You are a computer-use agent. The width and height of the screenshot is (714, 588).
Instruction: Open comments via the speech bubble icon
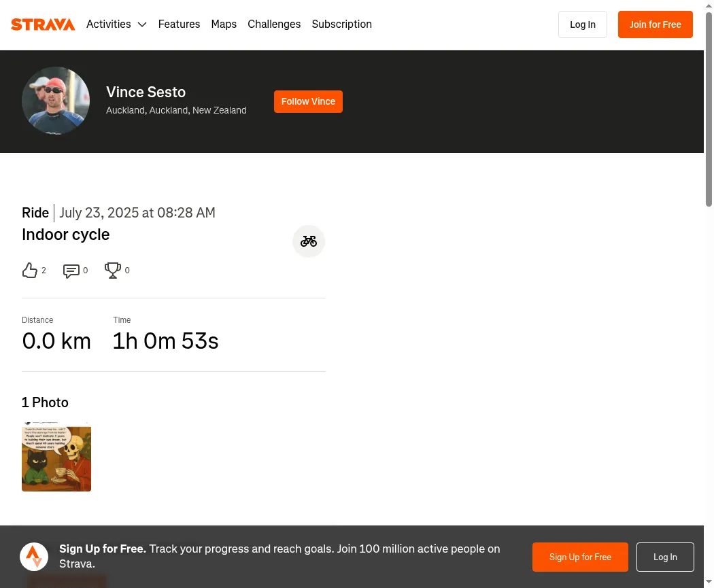(71, 271)
